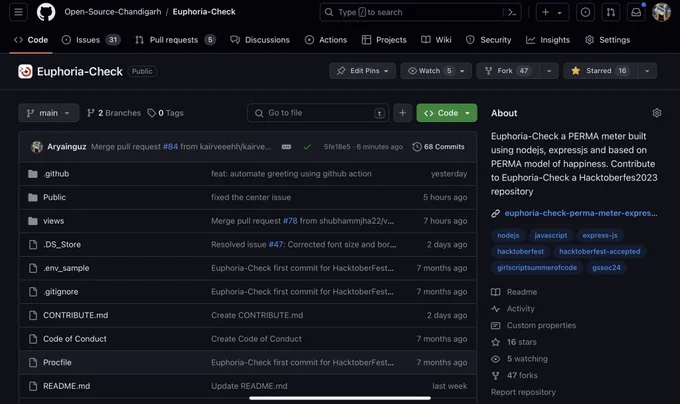Open repository Settings tab
This screenshot has height=404, width=680.
point(607,40)
